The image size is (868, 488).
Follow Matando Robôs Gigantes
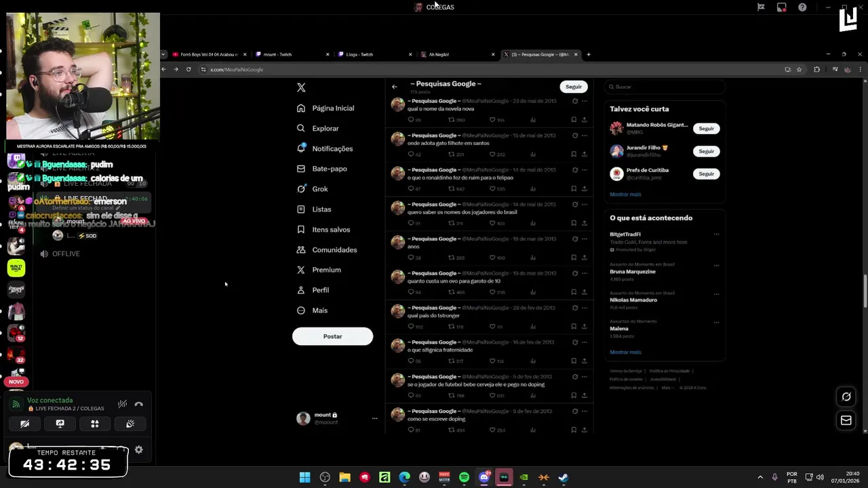pos(706,129)
